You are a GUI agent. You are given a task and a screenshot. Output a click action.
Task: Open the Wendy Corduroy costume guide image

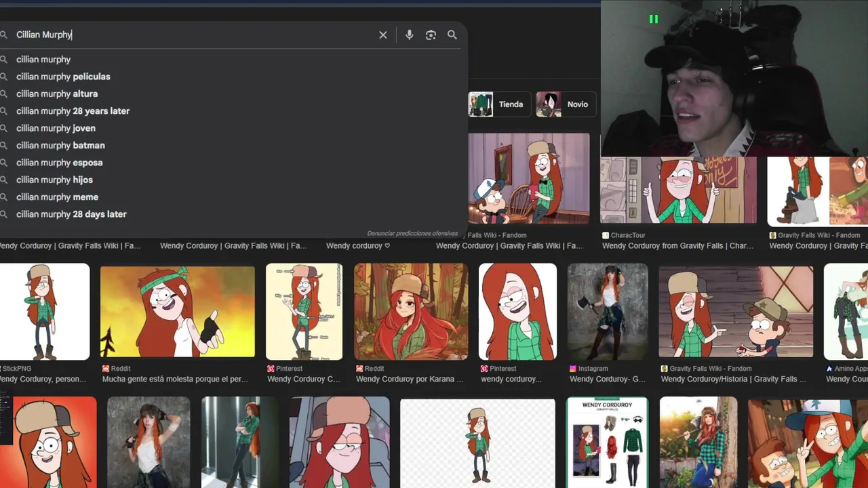(x=607, y=443)
